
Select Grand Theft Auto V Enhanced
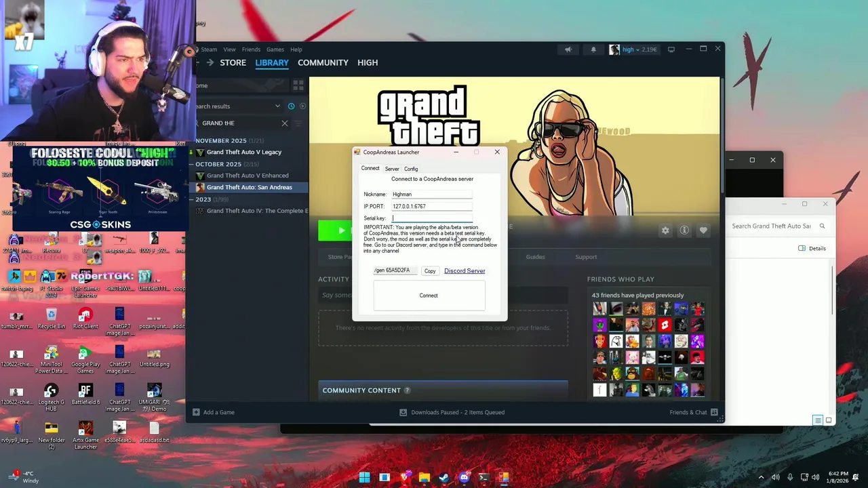[x=248, y=176]
